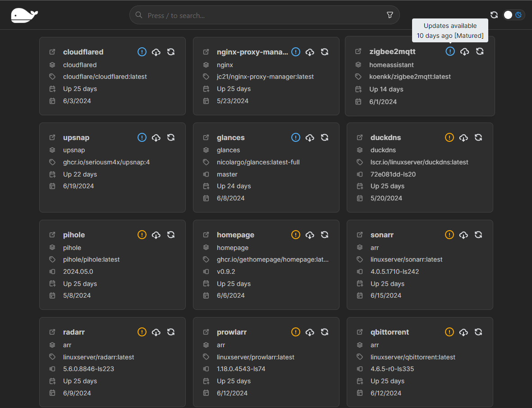Pull update for the cloudflared container

156,52
